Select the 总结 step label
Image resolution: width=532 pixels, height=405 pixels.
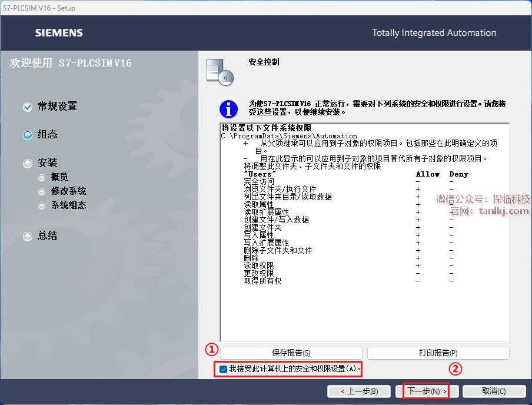pos(47,235)
